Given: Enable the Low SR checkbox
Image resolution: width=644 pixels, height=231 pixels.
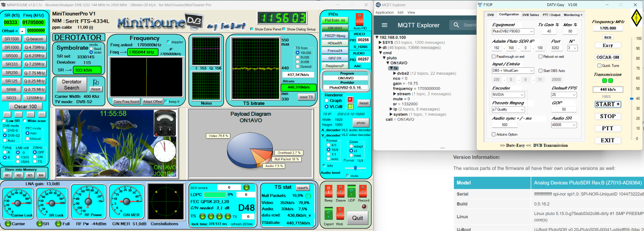Looking at the screenshot, I should pos(5,120).
